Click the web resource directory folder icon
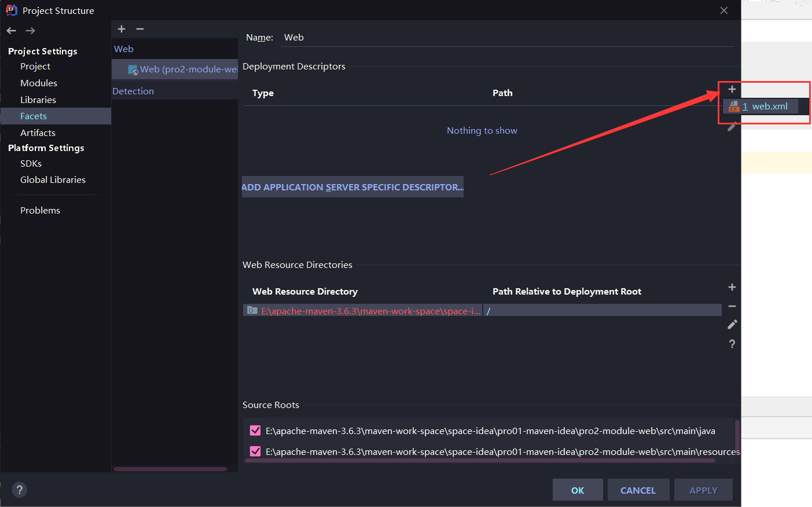Viewport: 812px width, 507px height. point(252,311)
